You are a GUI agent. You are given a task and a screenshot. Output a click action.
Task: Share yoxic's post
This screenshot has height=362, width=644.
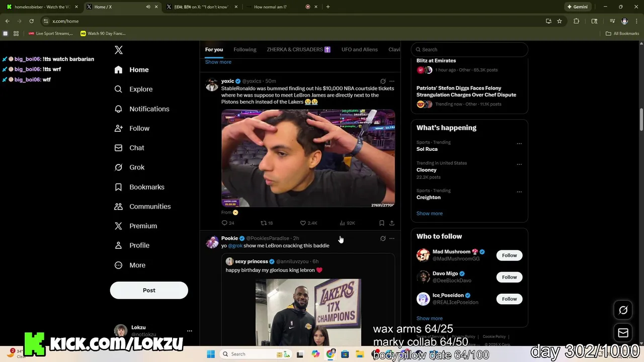(392, 223)
